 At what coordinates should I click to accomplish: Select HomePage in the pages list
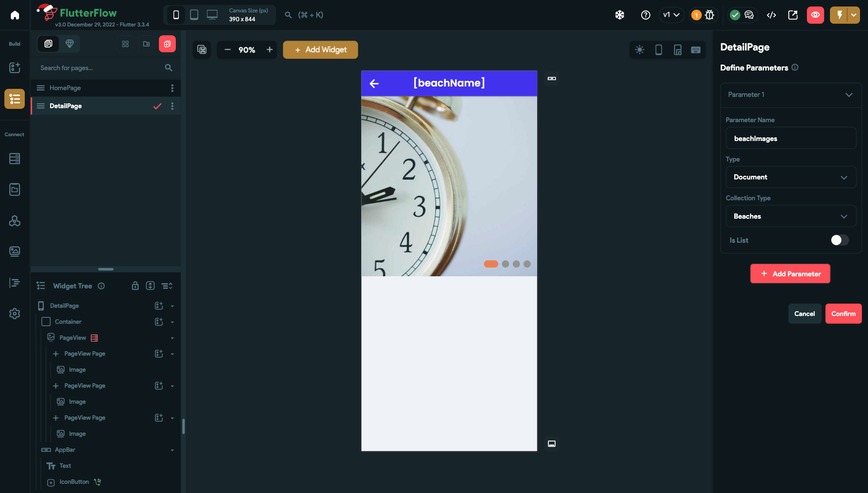point(65,88)
